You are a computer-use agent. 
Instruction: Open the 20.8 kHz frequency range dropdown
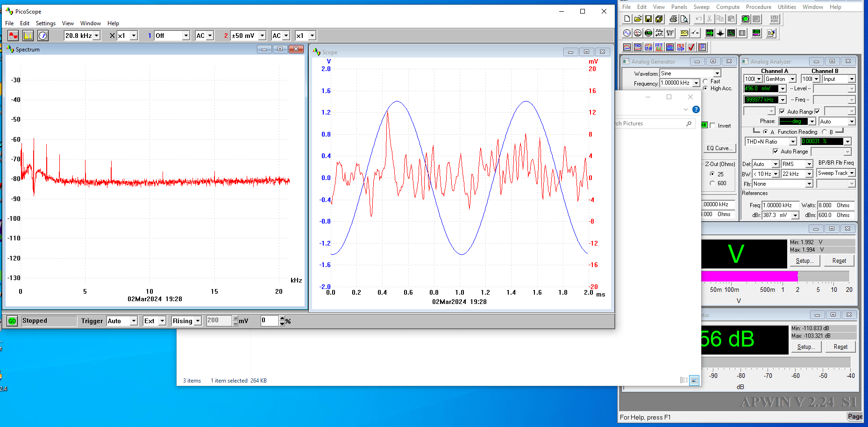pos(97,36)
